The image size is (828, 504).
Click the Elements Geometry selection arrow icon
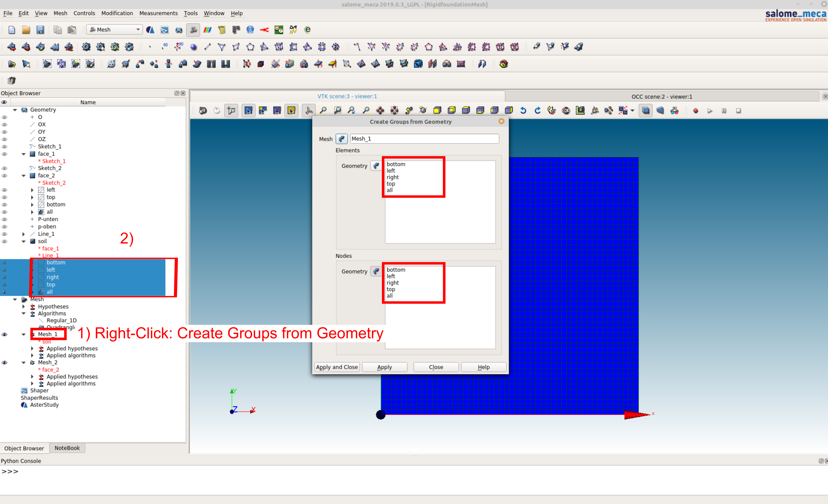pos(376,166)
